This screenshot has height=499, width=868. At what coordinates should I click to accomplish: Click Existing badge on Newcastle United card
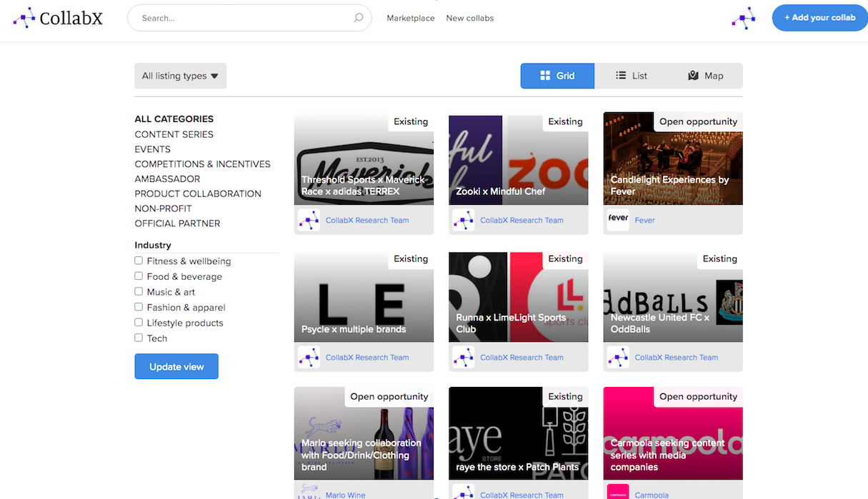[x=719, y=258]
